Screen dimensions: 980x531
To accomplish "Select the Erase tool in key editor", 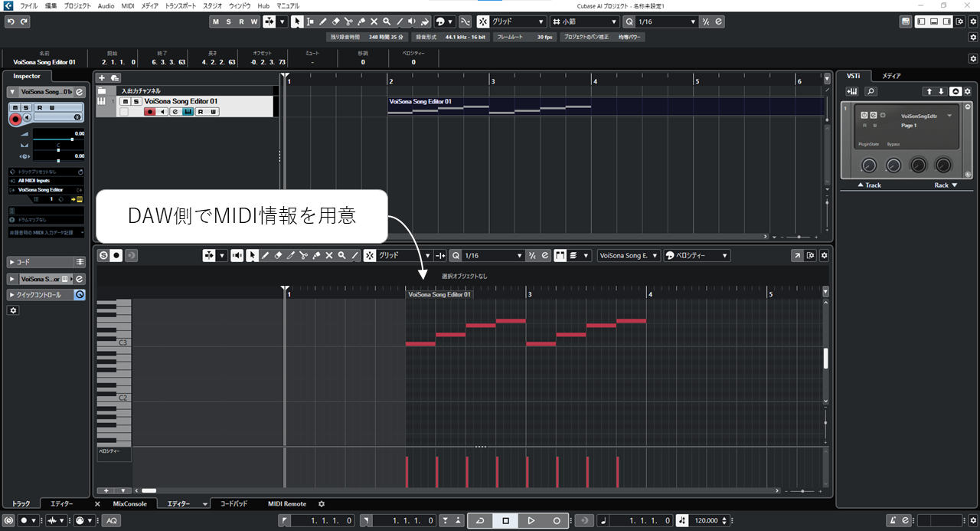I will 278,255.
